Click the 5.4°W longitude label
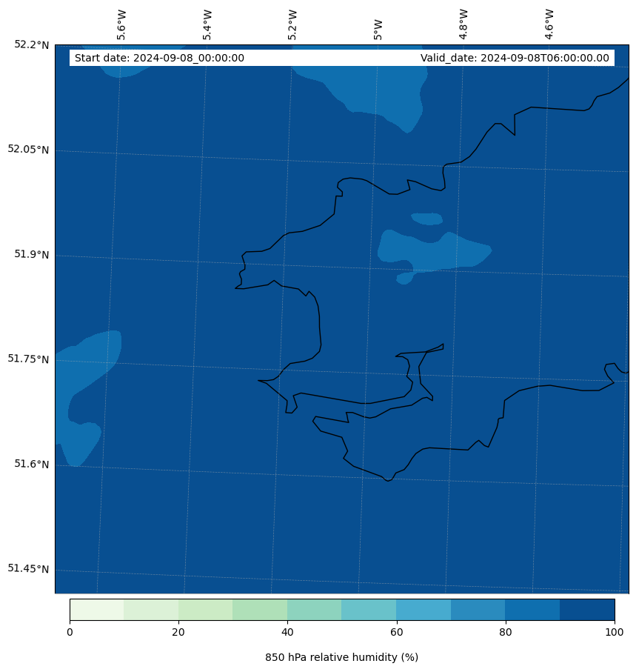636x672 pixels. (207, 25)
